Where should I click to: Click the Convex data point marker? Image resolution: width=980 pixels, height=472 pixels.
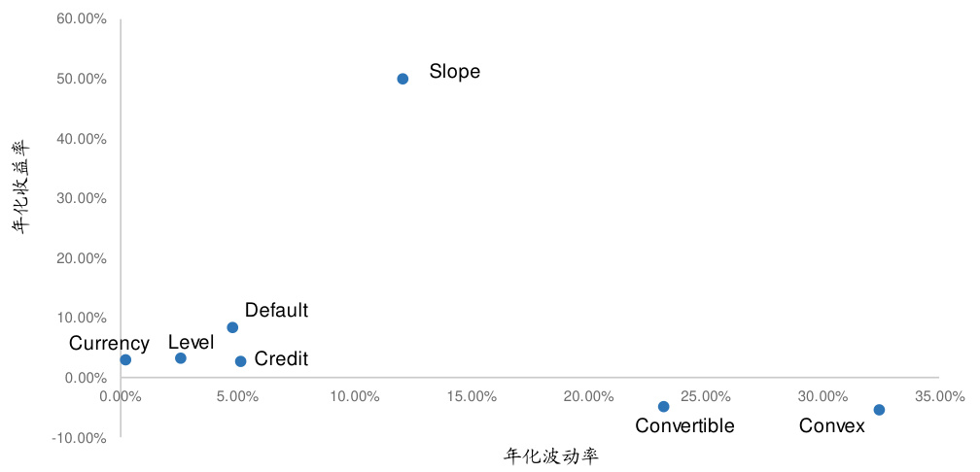coord(879,410)
